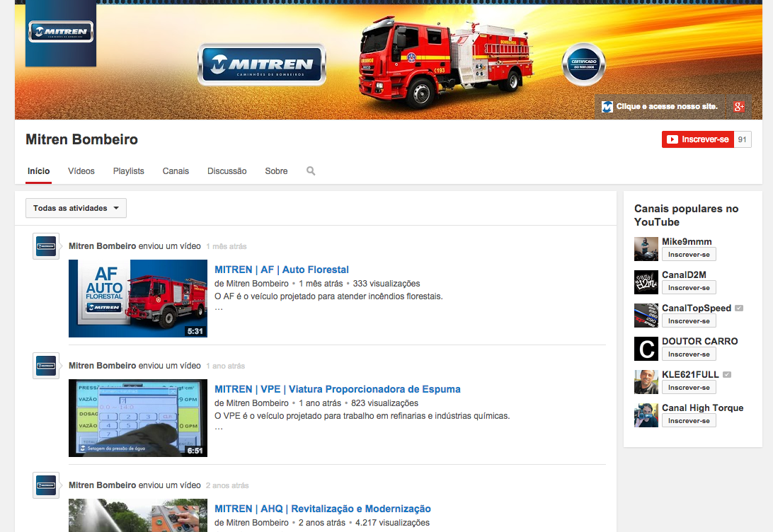The width and height of the screenshot is (773, 532).
Task: Subscribe to Mike9mmm channel
Action: 689,254
